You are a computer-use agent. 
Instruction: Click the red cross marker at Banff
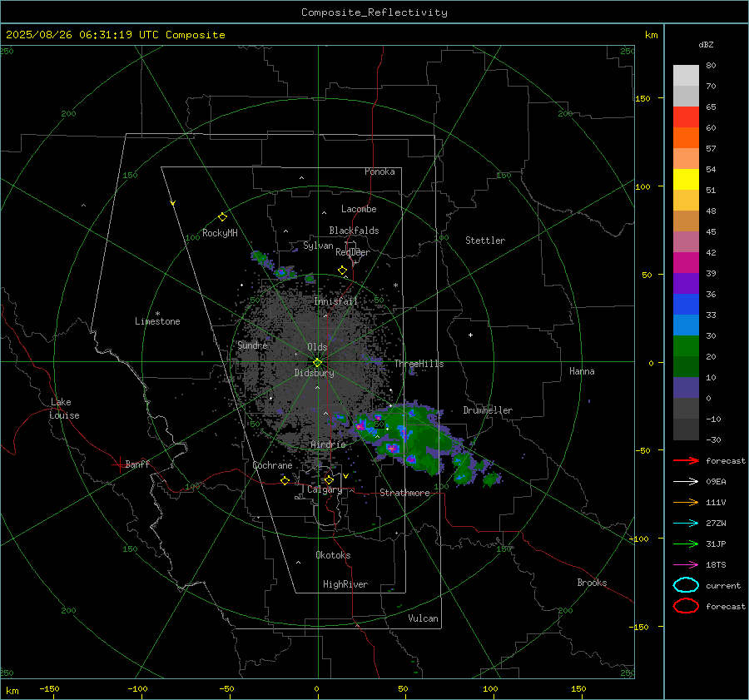point(119,464)
